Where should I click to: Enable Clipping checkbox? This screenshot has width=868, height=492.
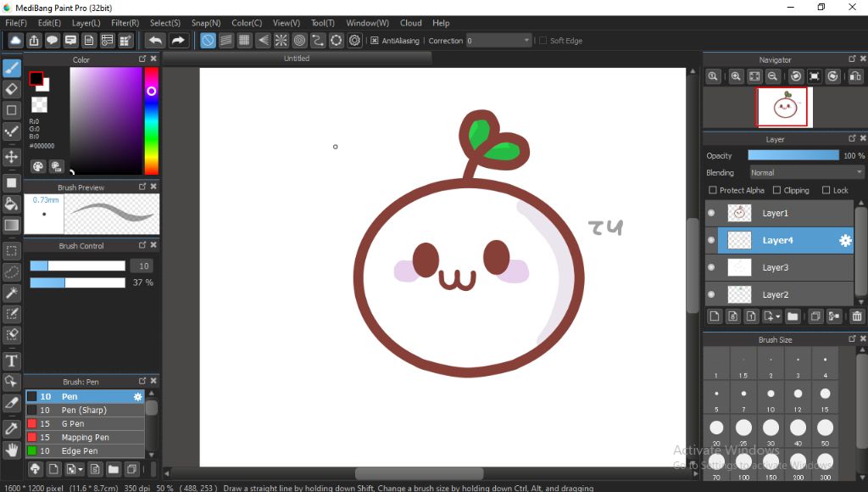coord(776,190)
